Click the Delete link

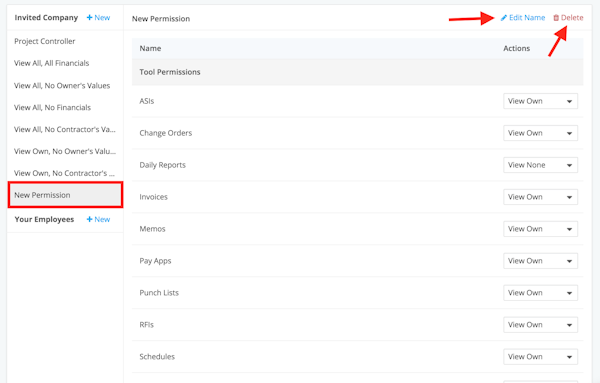click(568, 18)
